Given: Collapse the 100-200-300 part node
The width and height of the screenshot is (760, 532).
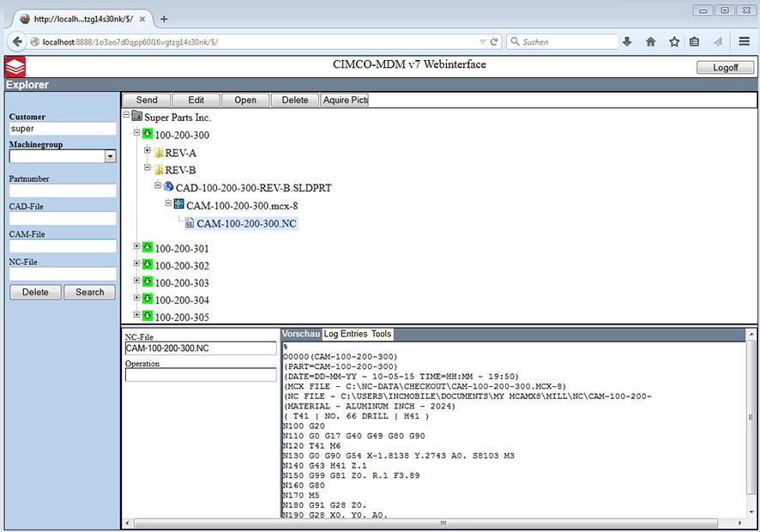Looking at the screenshot, I should click(136, 132).
